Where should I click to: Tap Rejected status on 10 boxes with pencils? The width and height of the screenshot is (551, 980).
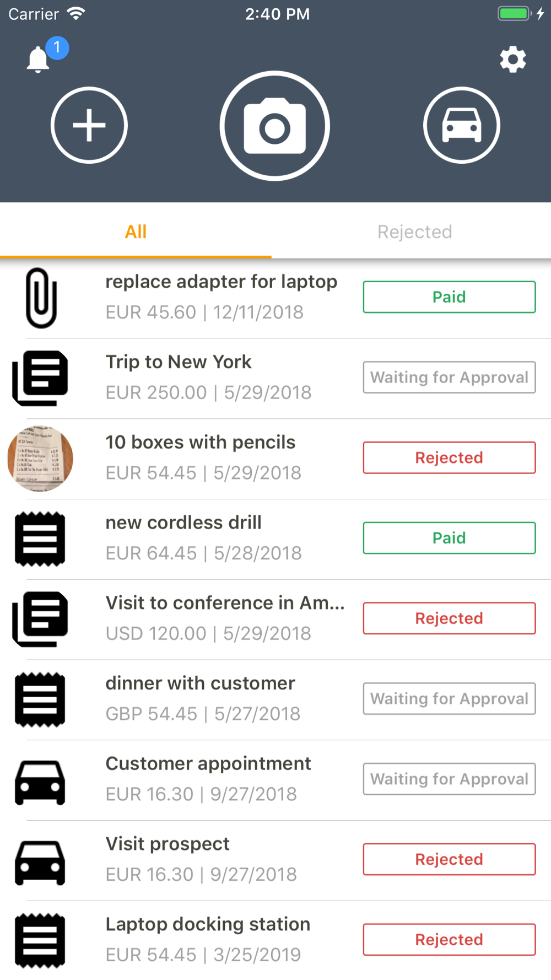pos(449,458)
